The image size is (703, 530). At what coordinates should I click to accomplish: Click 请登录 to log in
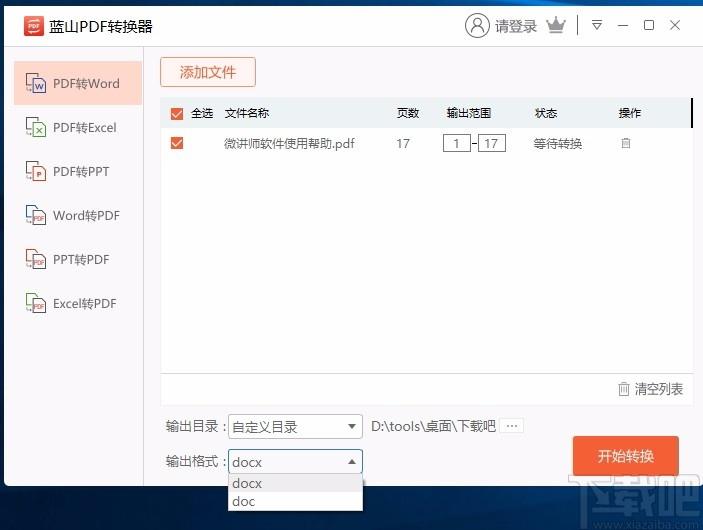click(516, 26)
